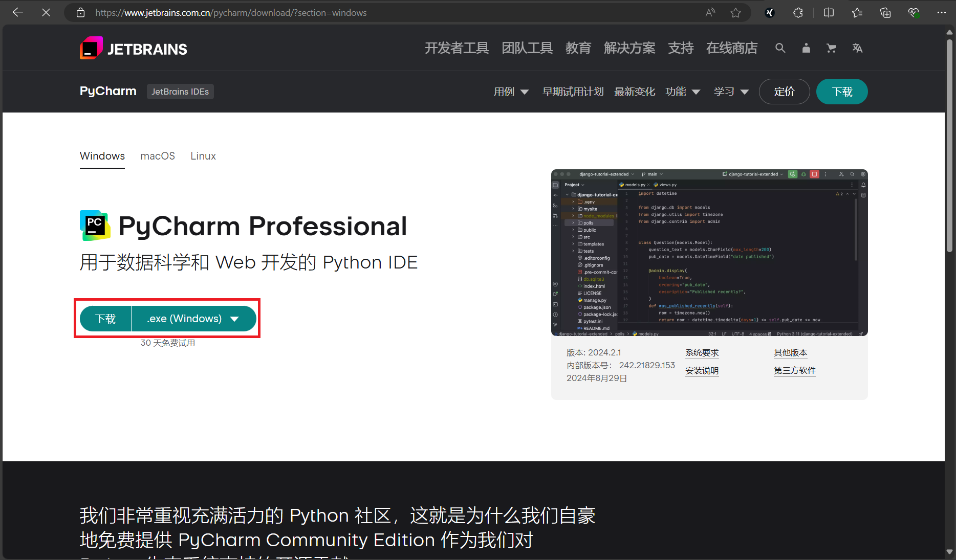Click the teal 下载 button in navigation bar
Image resolution: width=956 pixels, height=560 pixels.
click(x=842, y=92)
